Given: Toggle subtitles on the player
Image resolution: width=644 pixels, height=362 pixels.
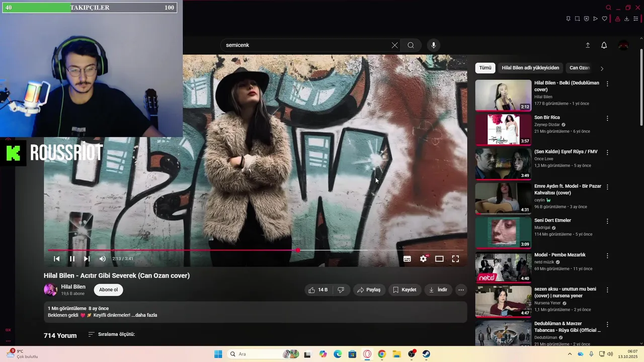Looking at the screenshot, I should click(x=407, y=259).
